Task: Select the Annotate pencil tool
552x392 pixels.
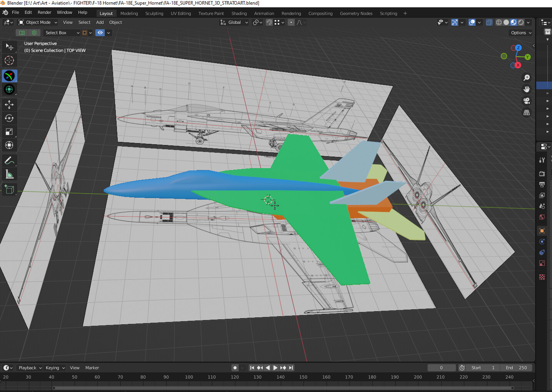Action: click(x=9, y=160)
